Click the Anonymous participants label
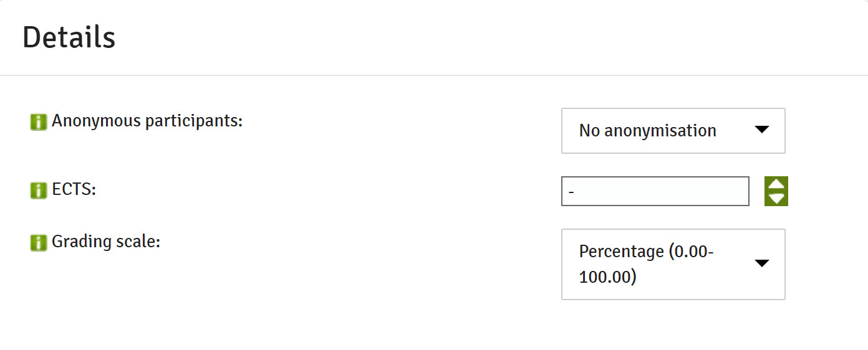This screenshot has width=868, height=350. coord(147,121)
